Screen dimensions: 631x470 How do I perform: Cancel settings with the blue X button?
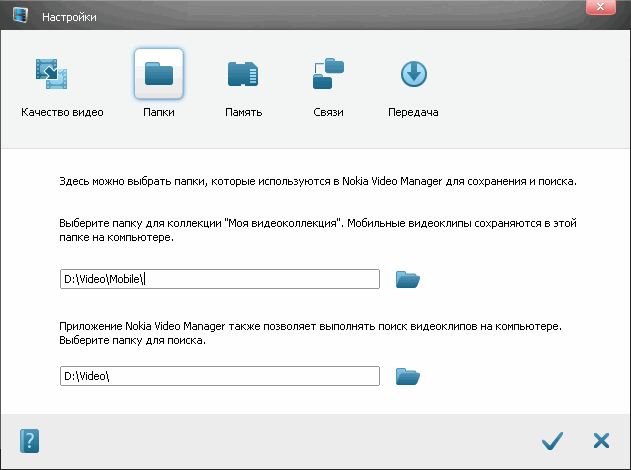pyautogui.click(x=601, y=440)
